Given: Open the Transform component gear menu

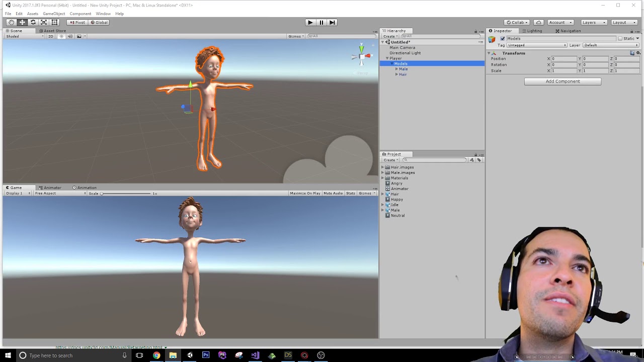Looking at the screenshot, I should pyautogui.click(x=638, y=53).
